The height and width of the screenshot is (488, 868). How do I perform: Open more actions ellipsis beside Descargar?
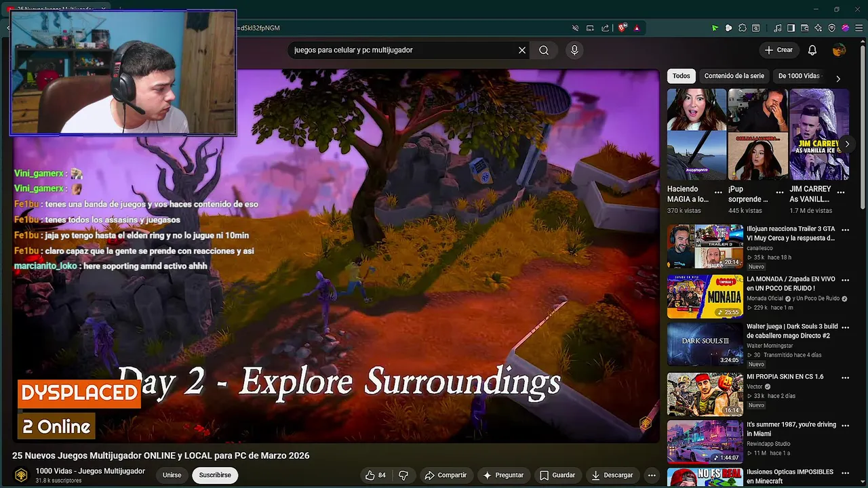click(x=652, y=475)
